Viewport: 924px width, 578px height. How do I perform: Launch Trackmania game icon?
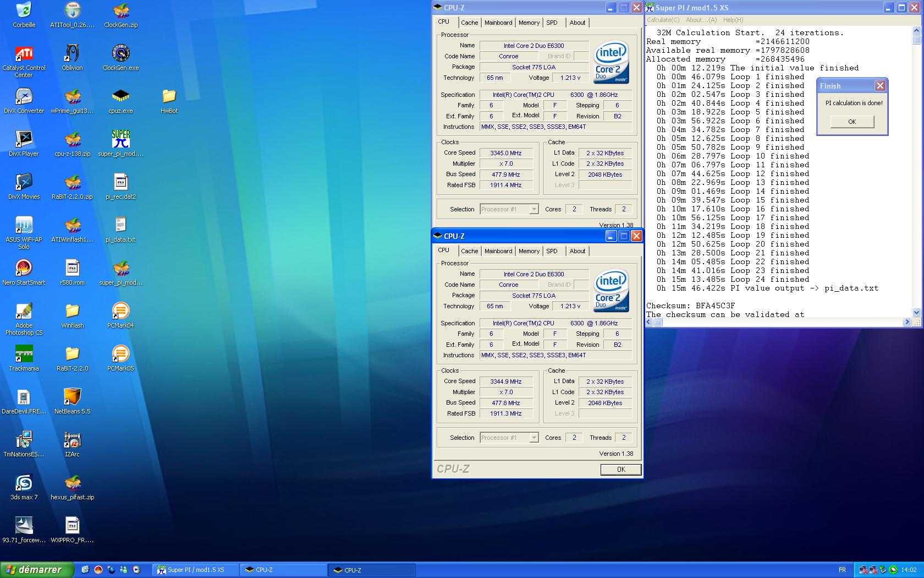point(24,353)
